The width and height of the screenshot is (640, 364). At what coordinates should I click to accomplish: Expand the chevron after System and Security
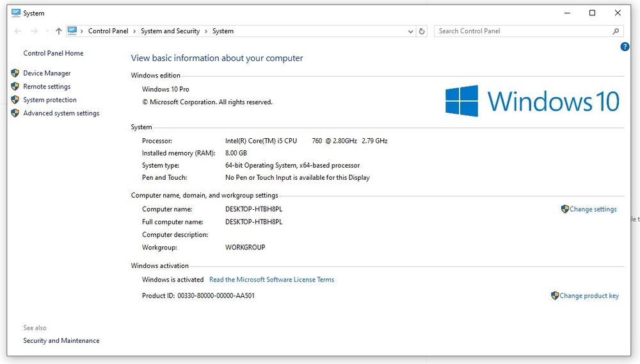coord(206,31)
